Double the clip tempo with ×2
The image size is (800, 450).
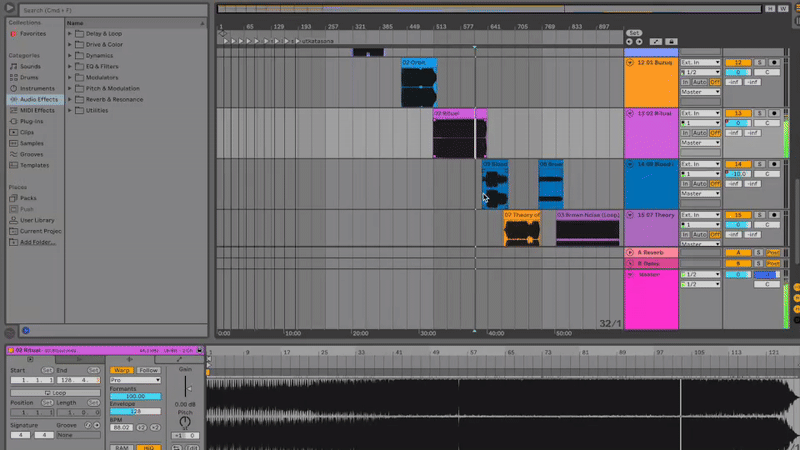(155, 428)
